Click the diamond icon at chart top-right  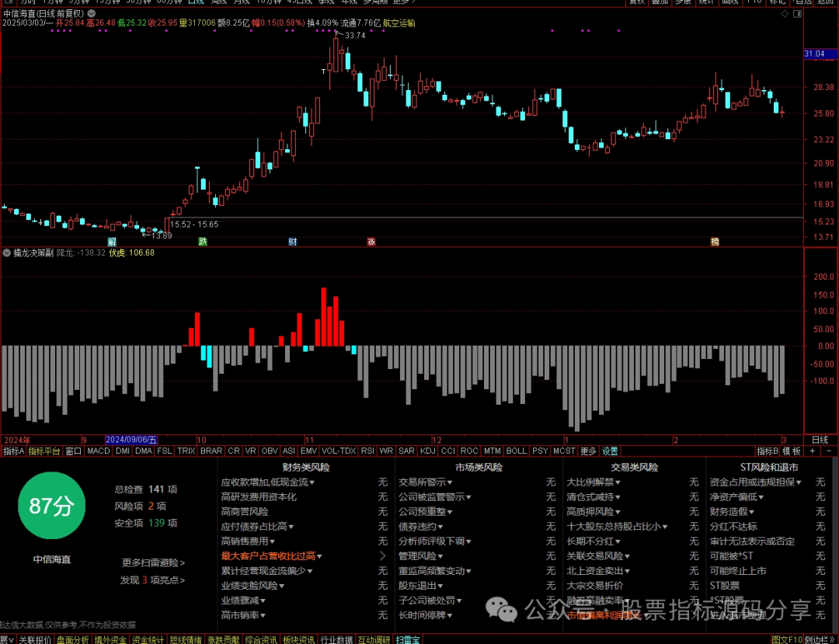click(x=785, y=14)
